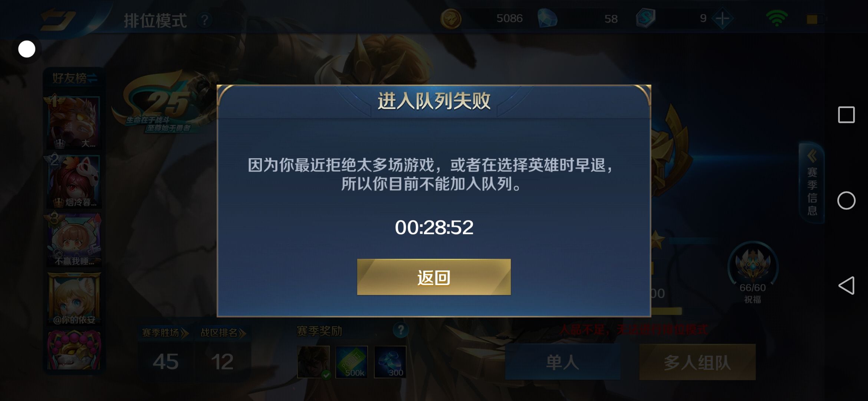Open the 66/60 祝福 blessing badge
868x401 pixels.
753,273
